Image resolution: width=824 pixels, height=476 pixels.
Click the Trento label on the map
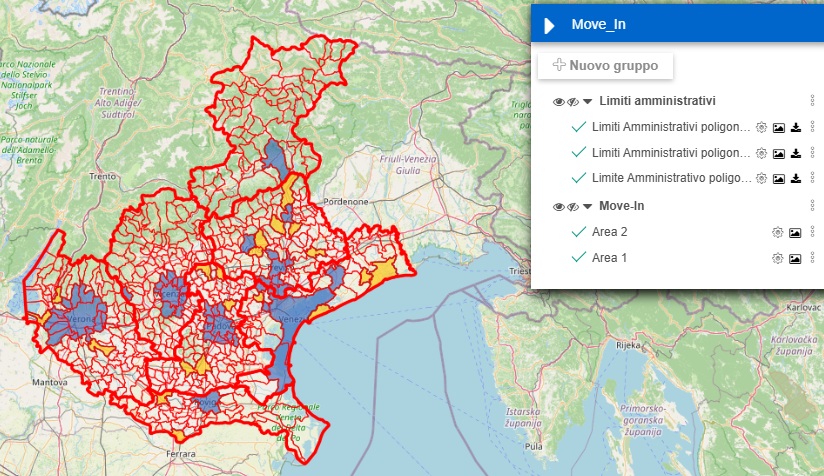(102, 177)
